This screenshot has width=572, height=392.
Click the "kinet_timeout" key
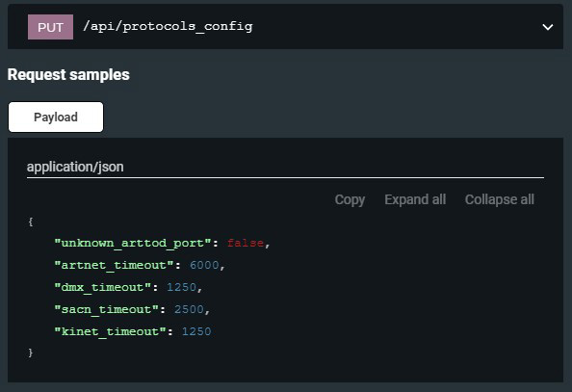[110, 331]
